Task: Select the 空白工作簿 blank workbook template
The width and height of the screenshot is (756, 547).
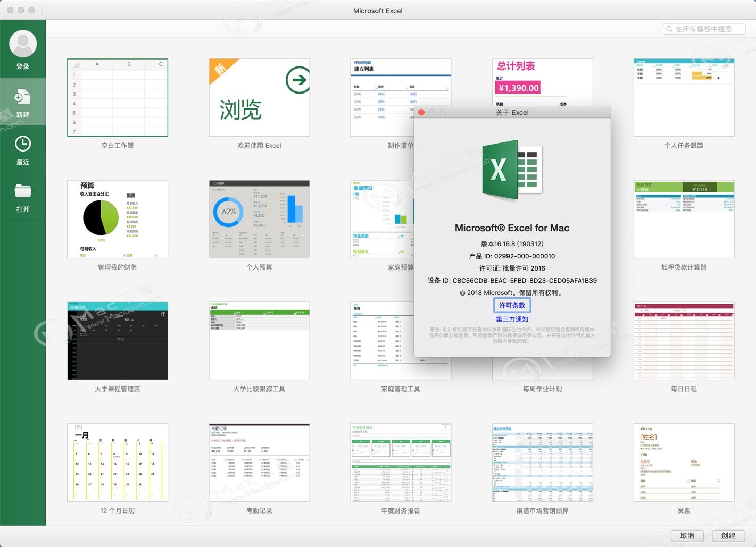Action: click(118, 98)
